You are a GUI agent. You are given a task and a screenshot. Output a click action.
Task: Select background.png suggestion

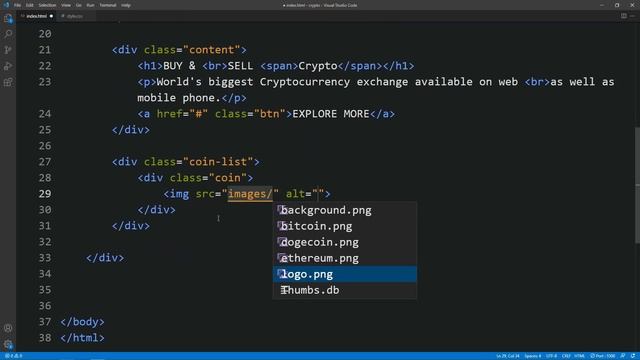point(345,210)
